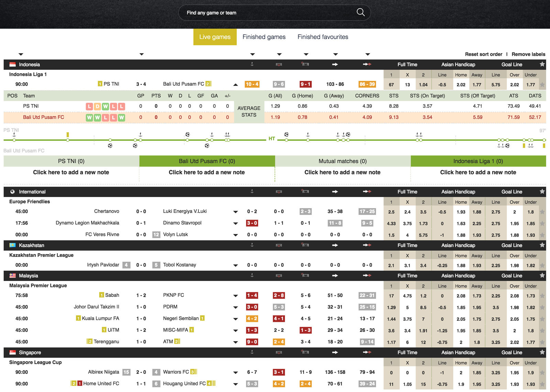Viewport: 550px width, 392px height.
Task: Select the Indonesia Liga 1 (0) notes tab
Action: coord(478,161)
